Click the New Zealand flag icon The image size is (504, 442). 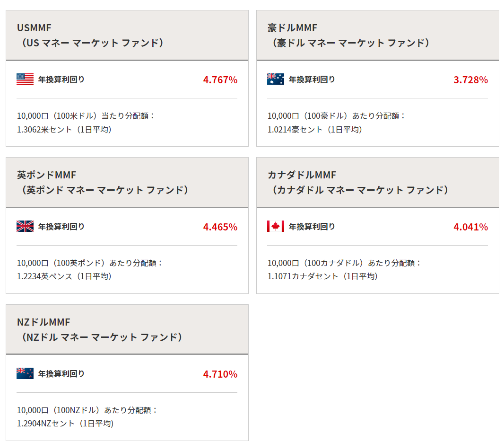click(x=25, y=373)
